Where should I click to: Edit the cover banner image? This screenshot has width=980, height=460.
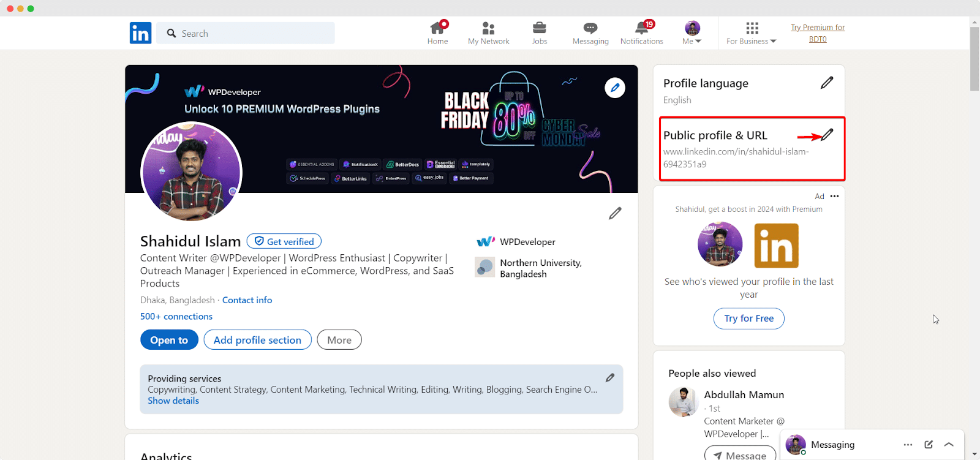tap(615, 88)
